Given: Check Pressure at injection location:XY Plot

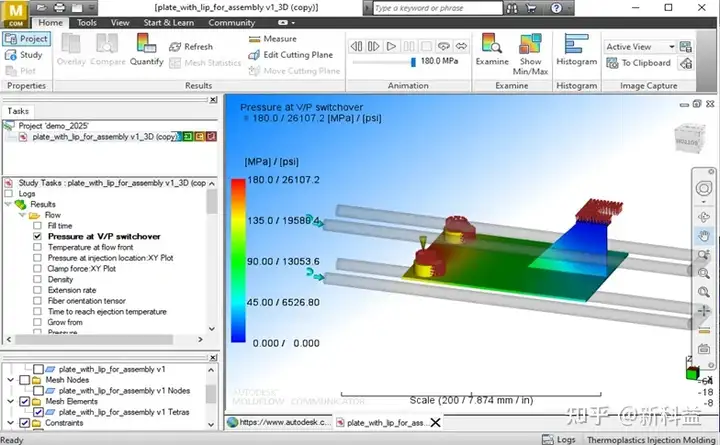Looking at the screenshot, I should click(38, 258).
